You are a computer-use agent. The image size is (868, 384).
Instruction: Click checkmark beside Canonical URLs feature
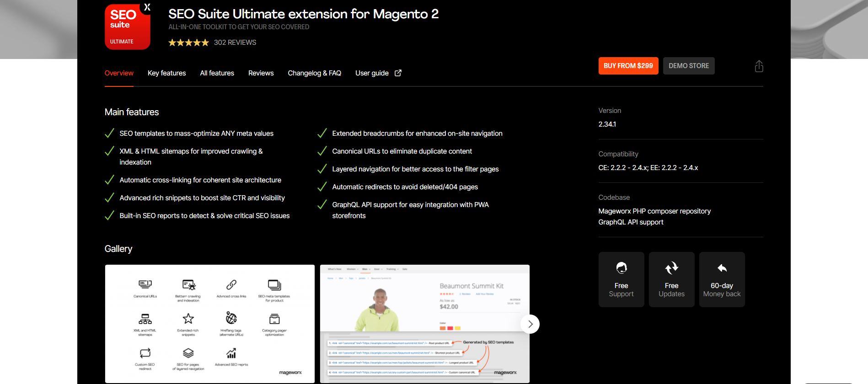[322, 151]
